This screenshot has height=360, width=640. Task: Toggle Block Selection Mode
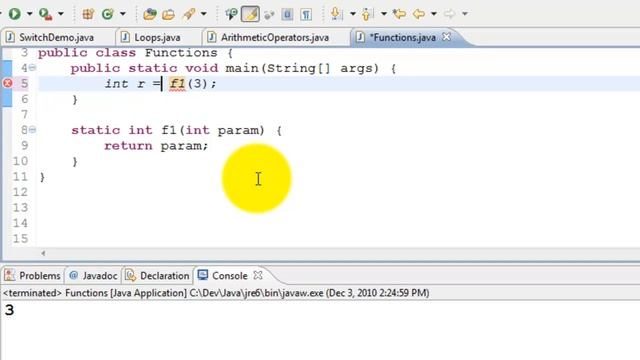287,14
